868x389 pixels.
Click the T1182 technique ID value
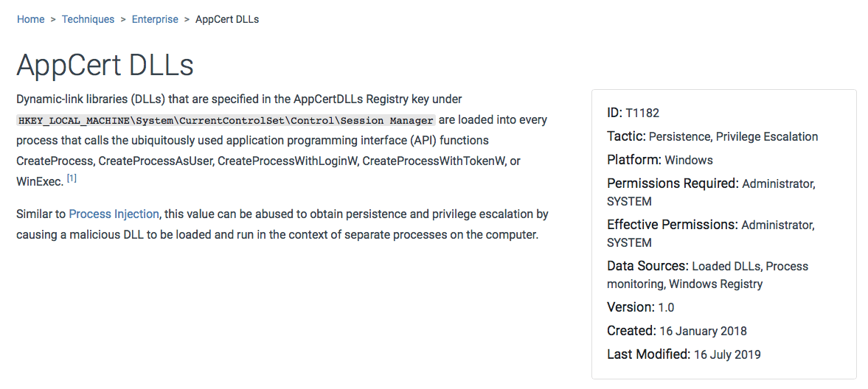(x=642, y=113)
